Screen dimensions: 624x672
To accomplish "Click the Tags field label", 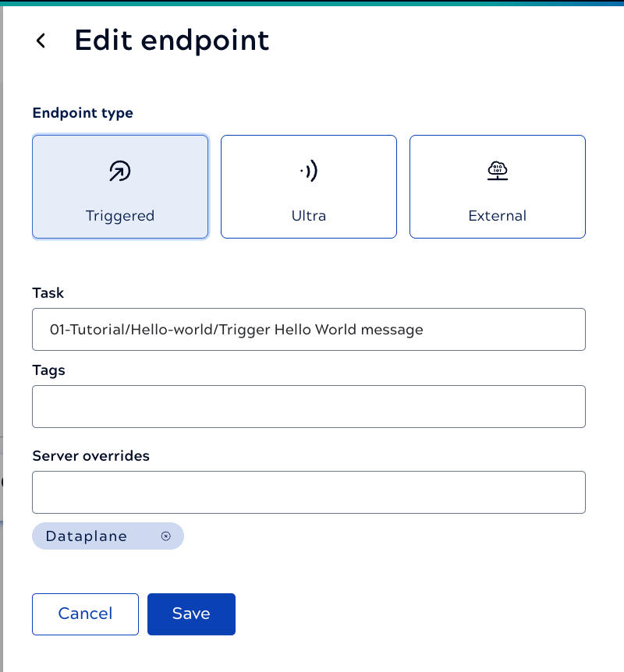I will (x=49, y=370).
